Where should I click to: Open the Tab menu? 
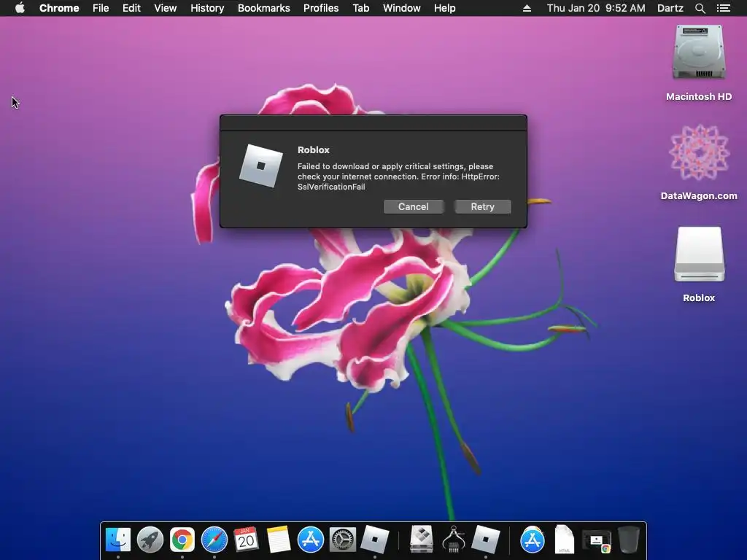pos(360,8)
